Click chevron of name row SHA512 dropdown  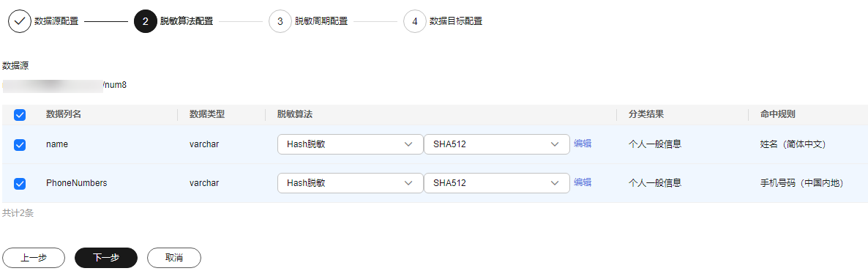[x=555, y=144]
